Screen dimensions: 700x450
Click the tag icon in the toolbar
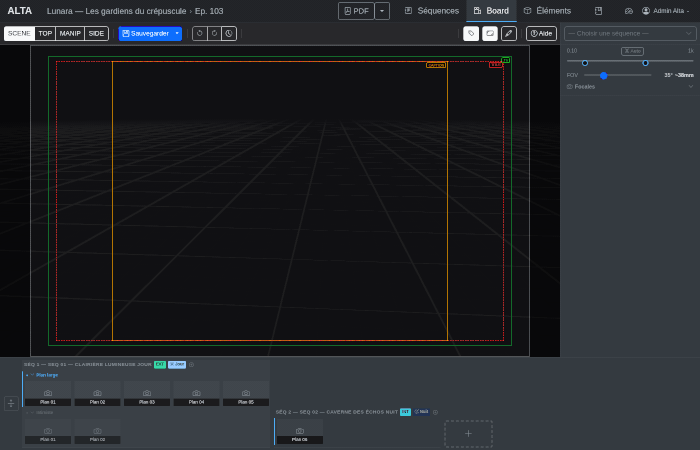pyautogui.click(x=471, y=33)
